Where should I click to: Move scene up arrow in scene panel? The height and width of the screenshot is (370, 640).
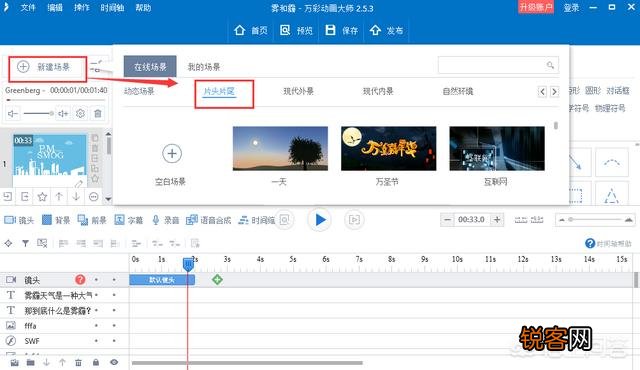point(59,197)
